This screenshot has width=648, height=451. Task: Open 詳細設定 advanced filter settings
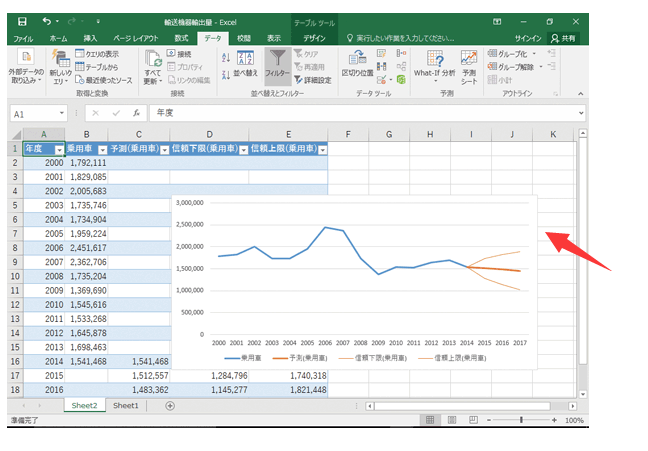313,80
